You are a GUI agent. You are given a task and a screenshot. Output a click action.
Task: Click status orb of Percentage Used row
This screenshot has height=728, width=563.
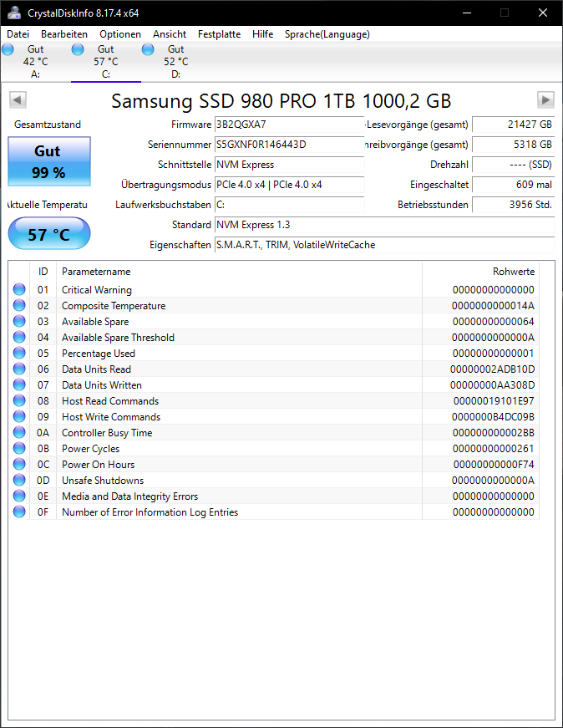pyautogui.click(x=19, y=353)
